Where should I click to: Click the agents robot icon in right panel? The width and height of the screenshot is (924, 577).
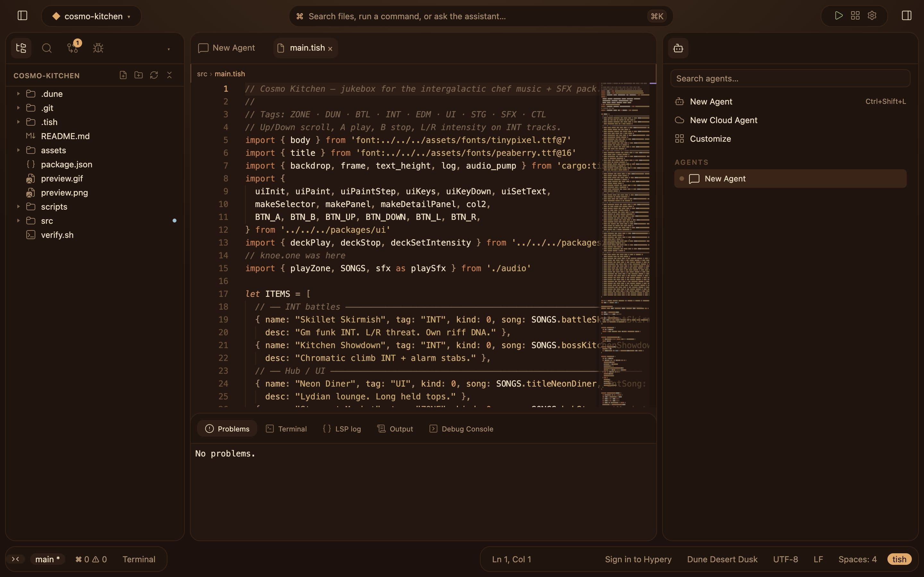click(x=678, y=48)
